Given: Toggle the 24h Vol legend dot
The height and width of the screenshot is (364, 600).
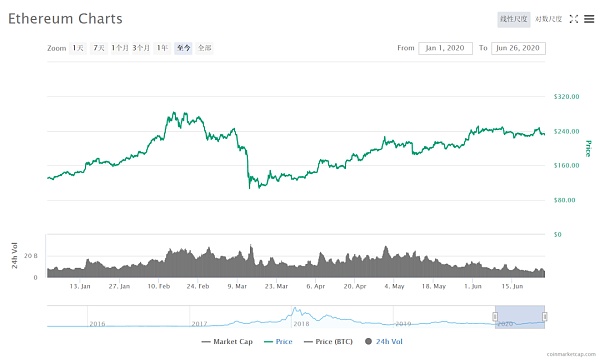Looking at the screenshot, I should pyautogui.click(x=368, y=341).
